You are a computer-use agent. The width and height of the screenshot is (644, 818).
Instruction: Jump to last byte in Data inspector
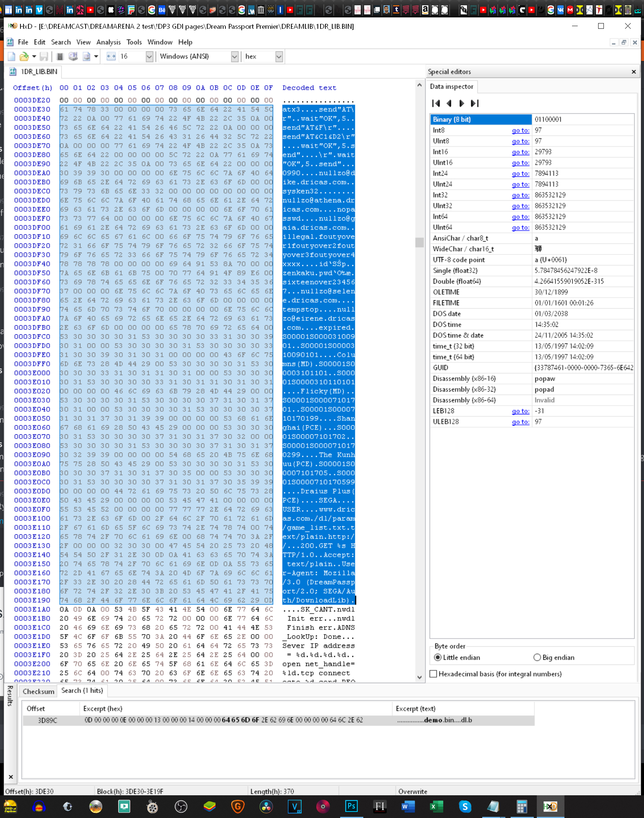[475, 103]
